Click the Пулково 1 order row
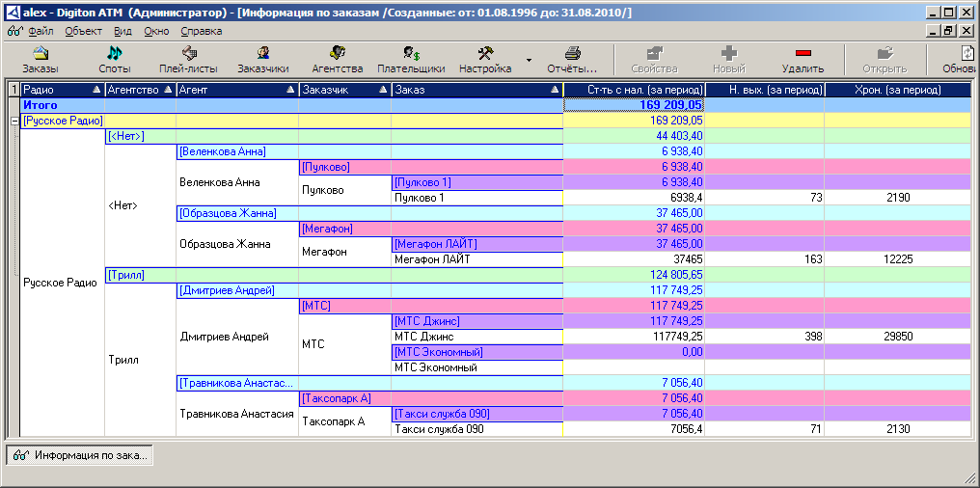 coord(681,198)
